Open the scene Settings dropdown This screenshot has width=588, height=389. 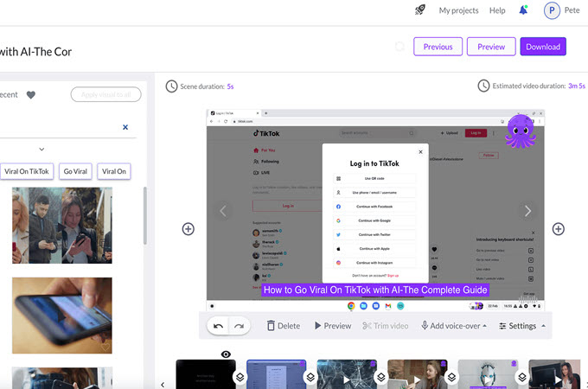522,326
